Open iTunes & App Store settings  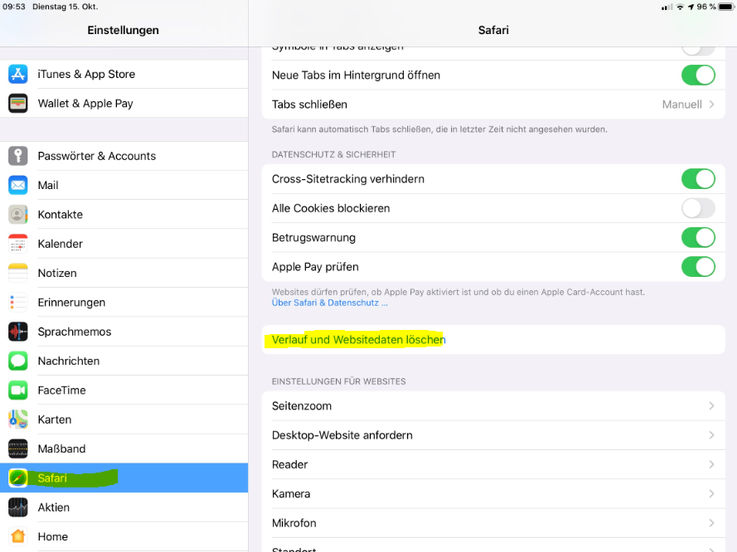click(124, 74)
